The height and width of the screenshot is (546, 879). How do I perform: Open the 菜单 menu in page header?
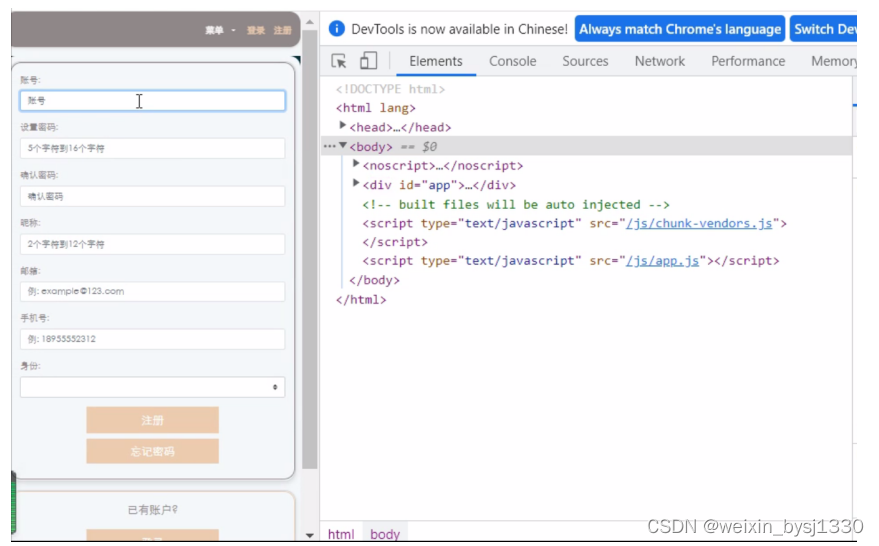[219, 30]
